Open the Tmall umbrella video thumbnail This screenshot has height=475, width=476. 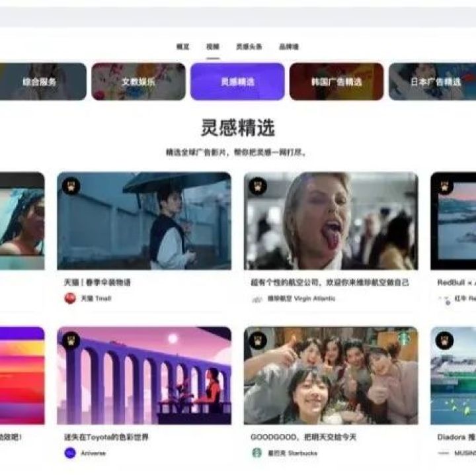tap(144, 221)
